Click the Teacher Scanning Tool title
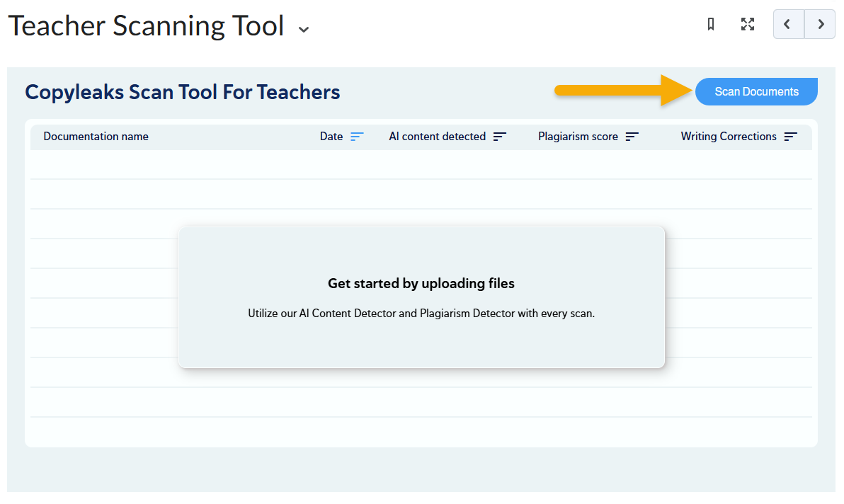844x504 pixels. 146,25
